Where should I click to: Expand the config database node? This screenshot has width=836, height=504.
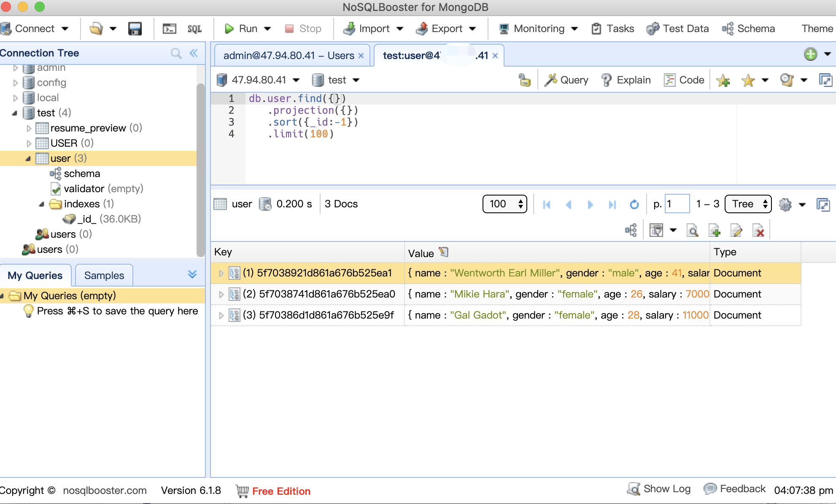(x=16, y=83)
